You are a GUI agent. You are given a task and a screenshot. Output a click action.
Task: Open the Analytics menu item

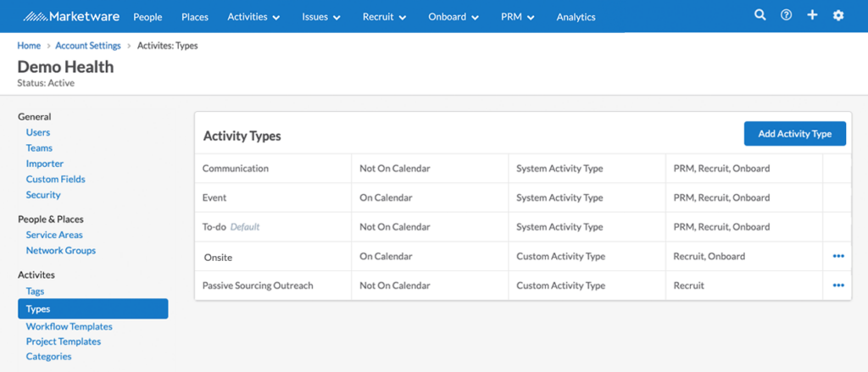576,17
